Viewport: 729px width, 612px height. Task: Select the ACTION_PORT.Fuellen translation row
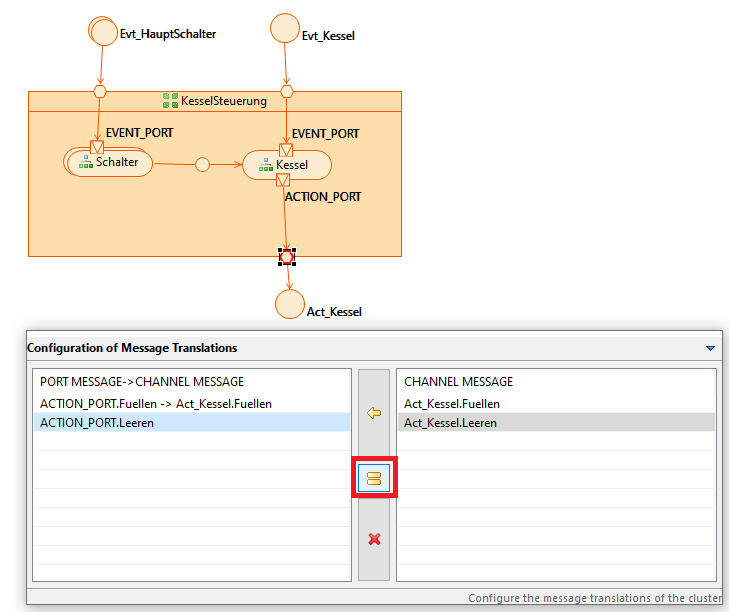coord(155,403)
